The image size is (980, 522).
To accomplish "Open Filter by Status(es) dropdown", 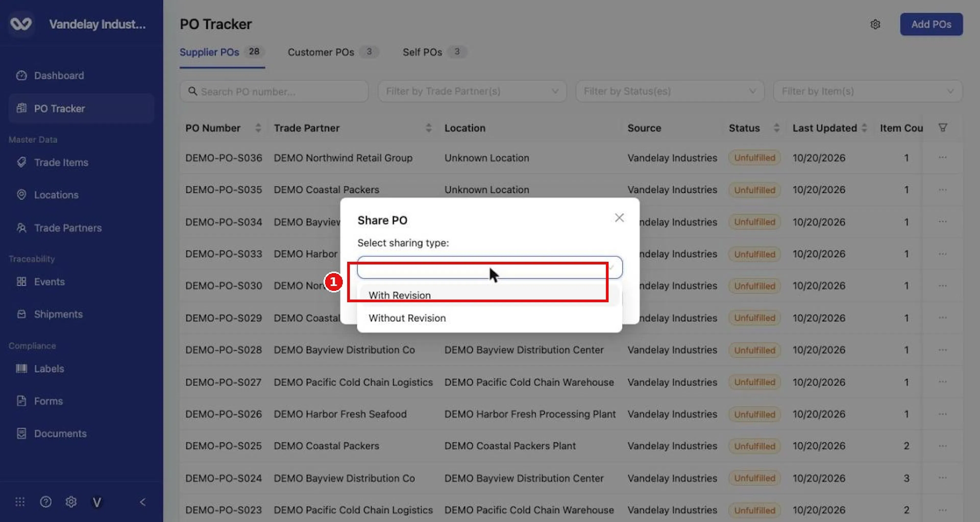I will coord(670,91).
